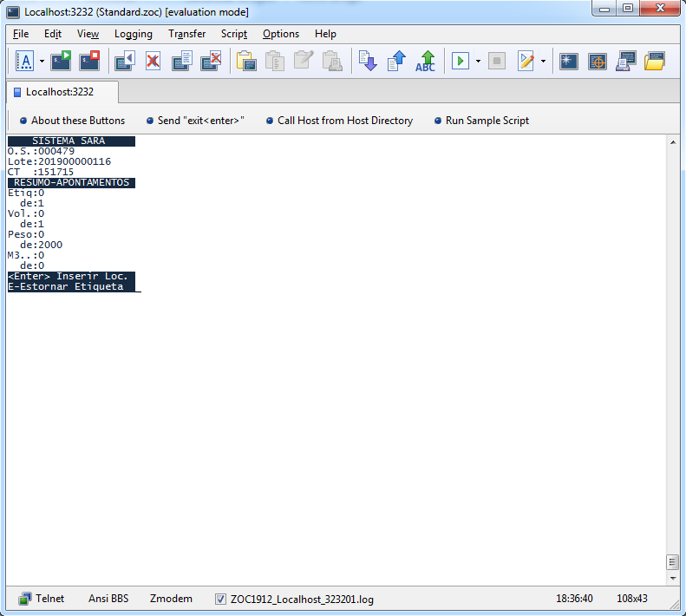Click the grayed clipboard with pencil icon

coord(304,61)
